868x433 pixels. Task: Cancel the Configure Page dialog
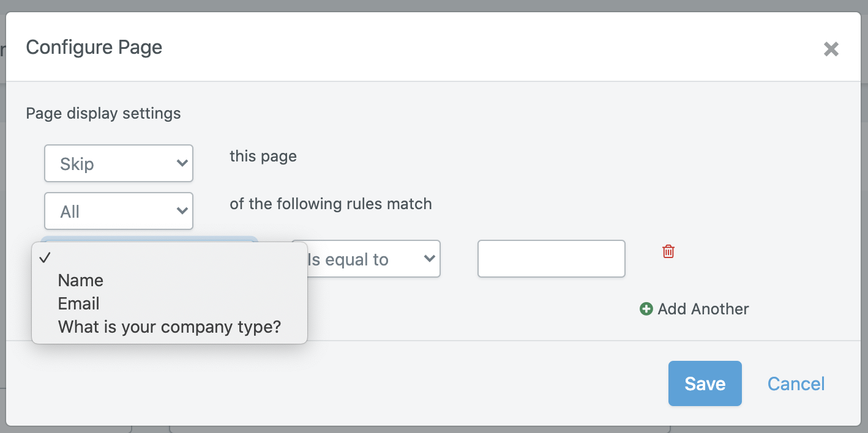[796, 383]
